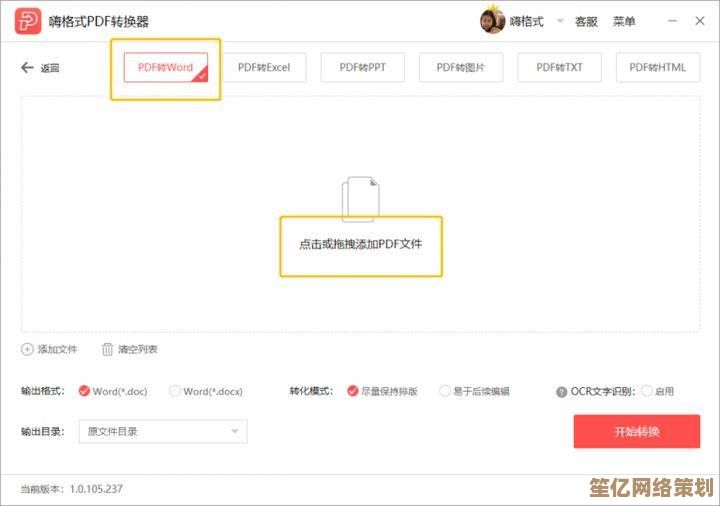The height and width of the screenshot is (506, 720).
Task: Click the OCR文字识别 help question icon
Action: [561, 392]
